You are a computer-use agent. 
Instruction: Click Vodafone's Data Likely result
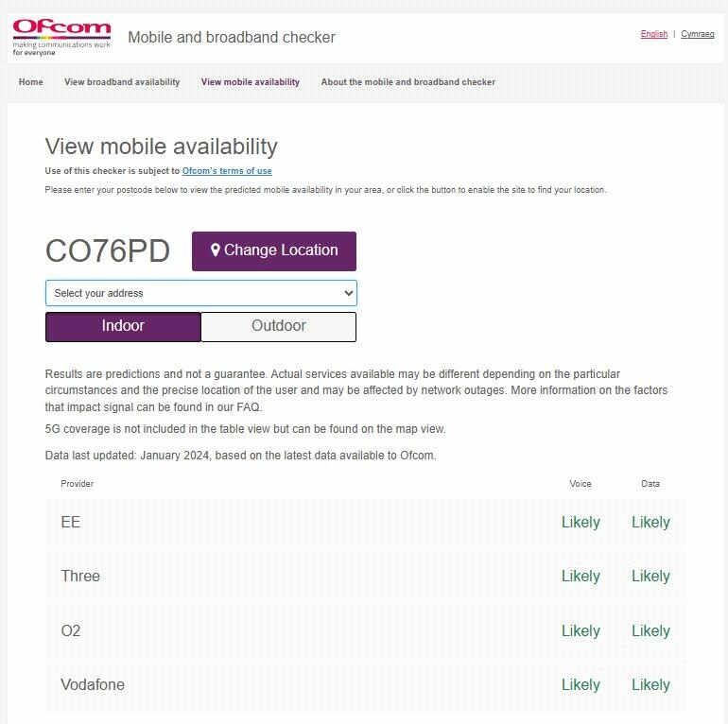[650, 684]
